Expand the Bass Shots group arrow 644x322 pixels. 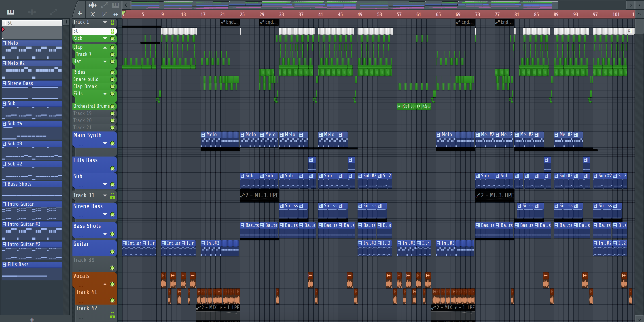pos(105,234)
